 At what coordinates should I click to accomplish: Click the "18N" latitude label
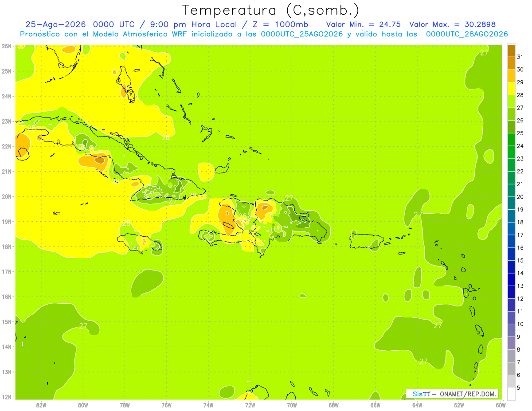point(6,247)
